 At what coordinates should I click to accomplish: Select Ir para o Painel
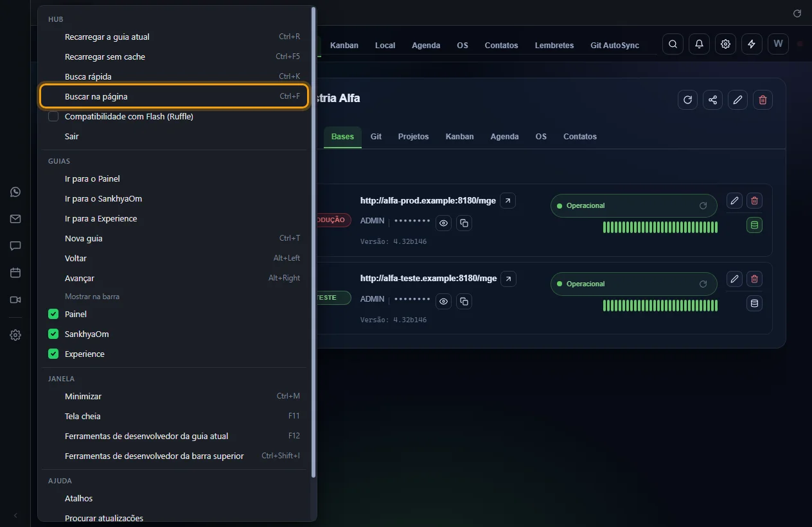tap(174, 178)
